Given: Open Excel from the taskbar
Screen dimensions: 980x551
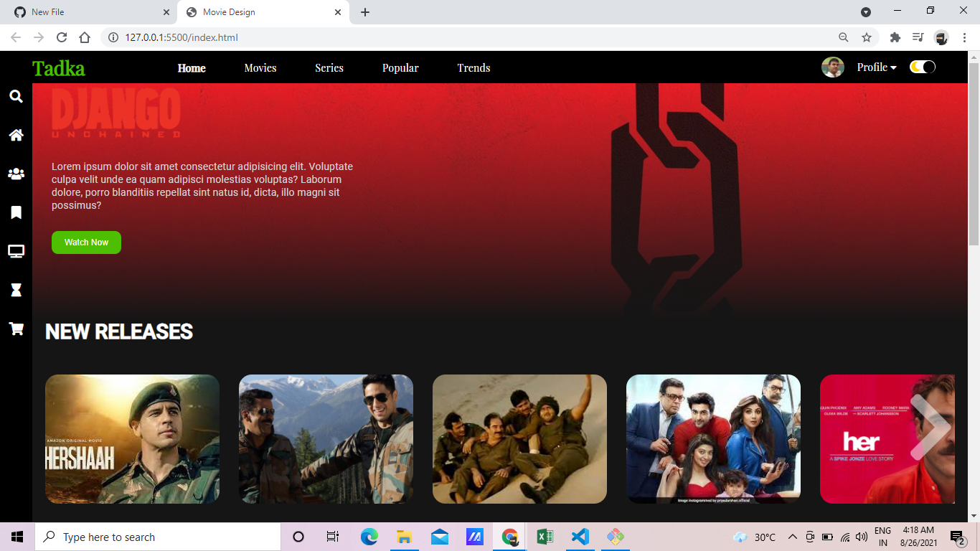Looking at the screenshot, I should (x=545, y=537).
